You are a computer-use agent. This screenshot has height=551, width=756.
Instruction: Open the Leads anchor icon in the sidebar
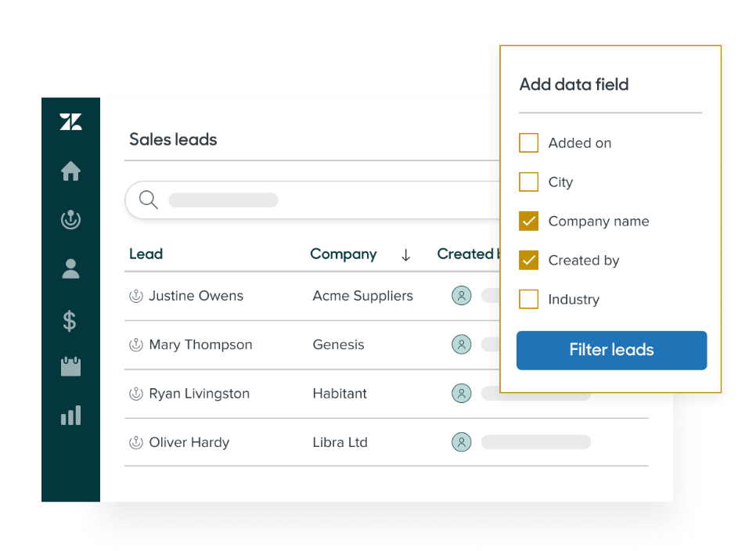click(70, 219)
